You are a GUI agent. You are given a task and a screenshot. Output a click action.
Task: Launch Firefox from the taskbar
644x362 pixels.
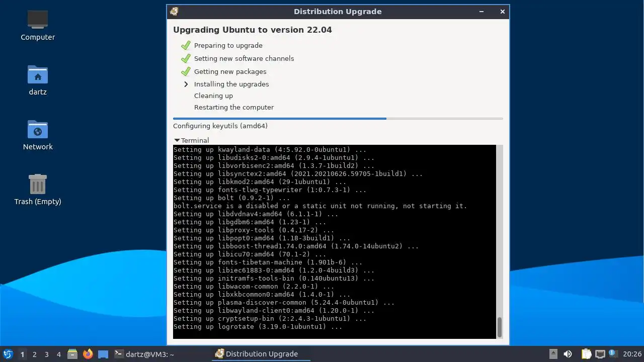point(88,354)
